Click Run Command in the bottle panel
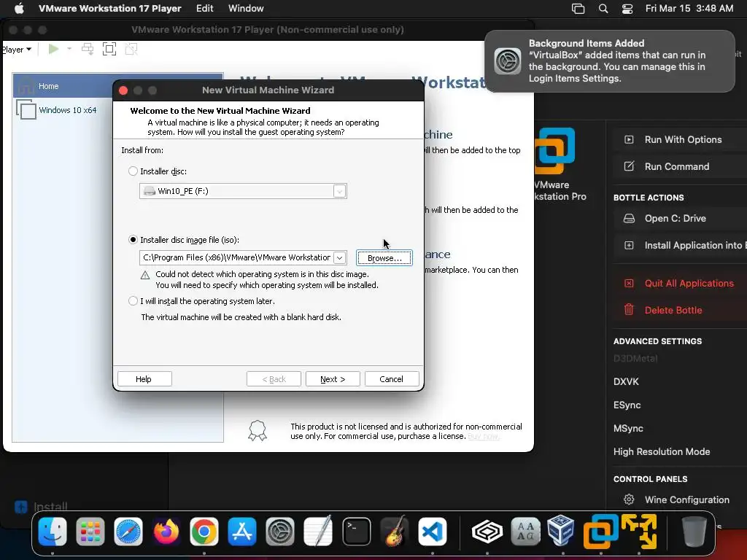The width and height of the screenshot is (747, 560). tap(676, 166)
